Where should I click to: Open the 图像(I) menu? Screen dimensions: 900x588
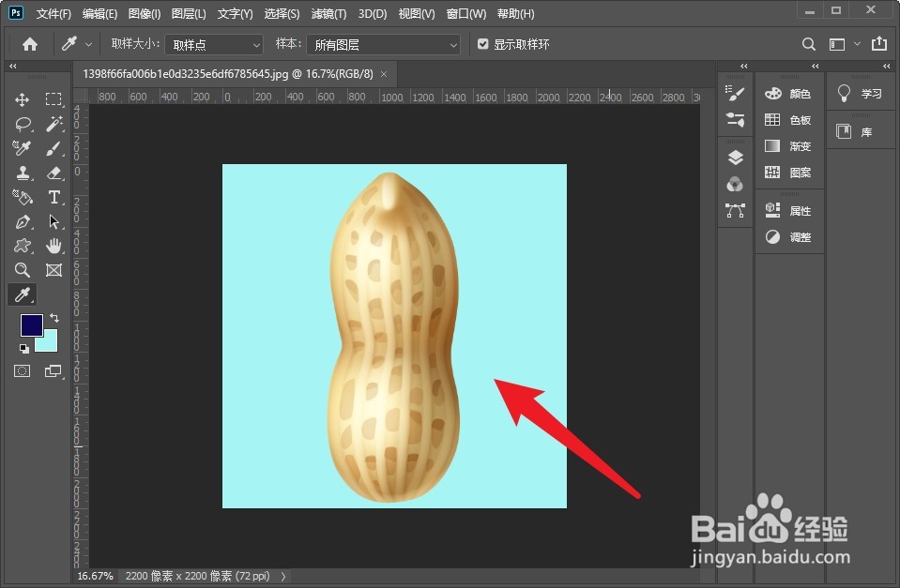(144, 13)
